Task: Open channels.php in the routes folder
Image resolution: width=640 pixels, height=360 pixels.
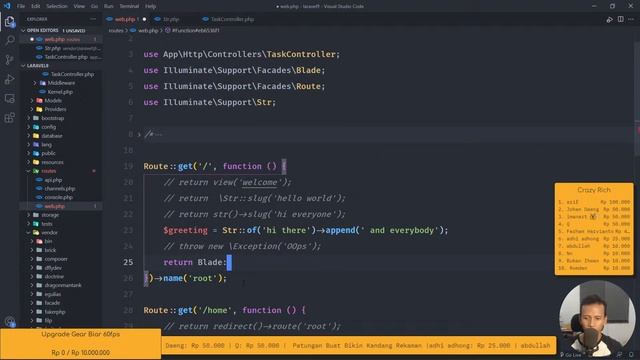Action: point(60,189)
